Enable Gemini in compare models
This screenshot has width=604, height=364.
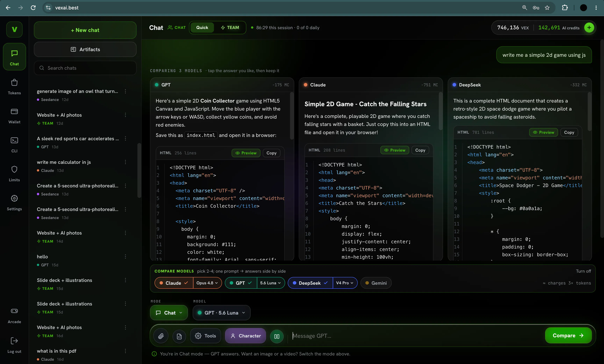(376, 283)
